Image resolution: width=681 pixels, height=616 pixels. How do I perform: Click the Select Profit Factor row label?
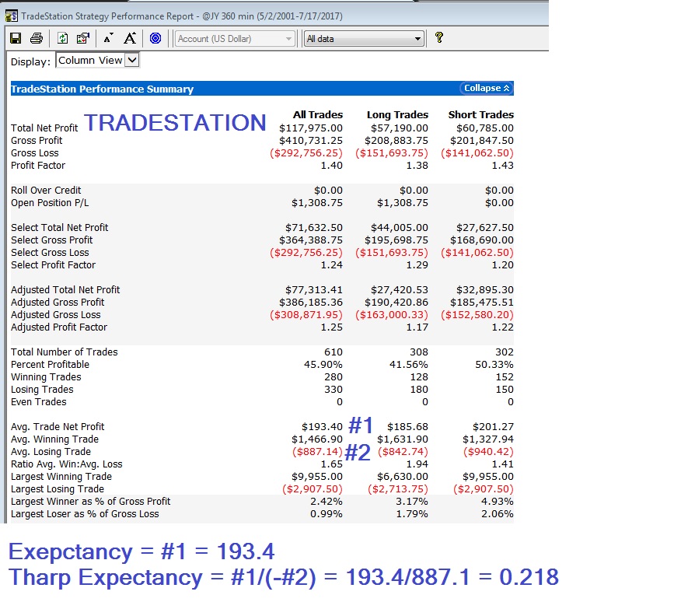click(x=53, y=265)
